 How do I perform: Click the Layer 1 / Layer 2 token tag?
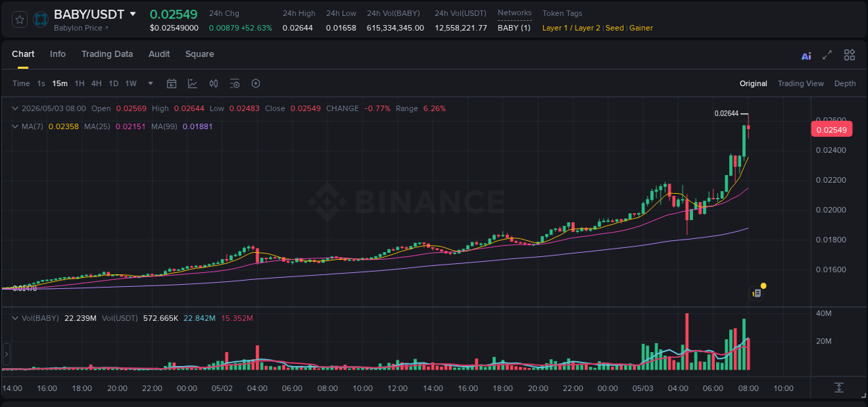(571, 28)
